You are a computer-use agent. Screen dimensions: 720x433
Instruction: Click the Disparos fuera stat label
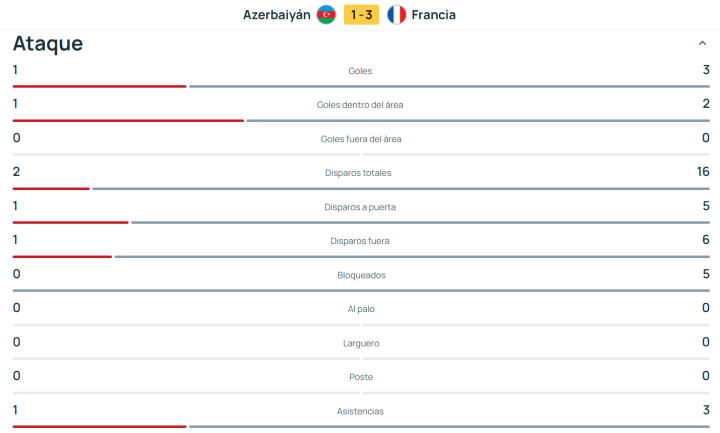point(360,241)
